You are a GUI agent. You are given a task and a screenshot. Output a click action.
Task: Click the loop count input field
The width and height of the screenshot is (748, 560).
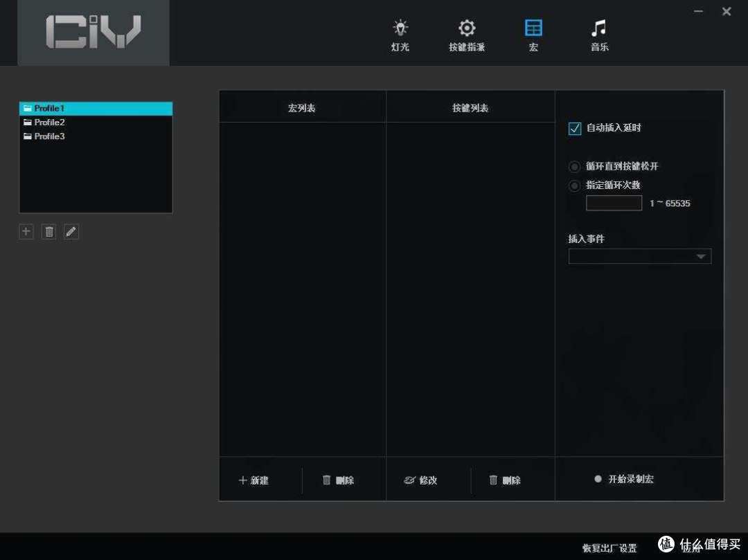614,203
